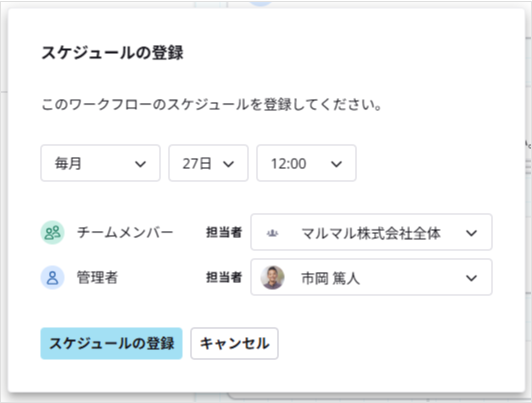Click the スケジュールの登録 dialog heading
532x403 pixels.
coord(112,53)
